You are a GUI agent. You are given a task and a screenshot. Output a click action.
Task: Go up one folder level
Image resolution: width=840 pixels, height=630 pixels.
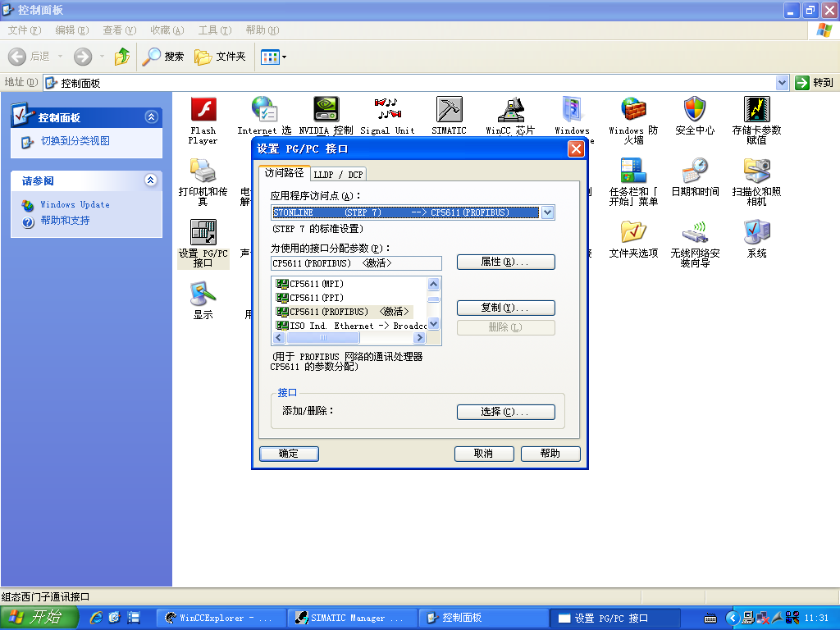(x=122, y=57)
